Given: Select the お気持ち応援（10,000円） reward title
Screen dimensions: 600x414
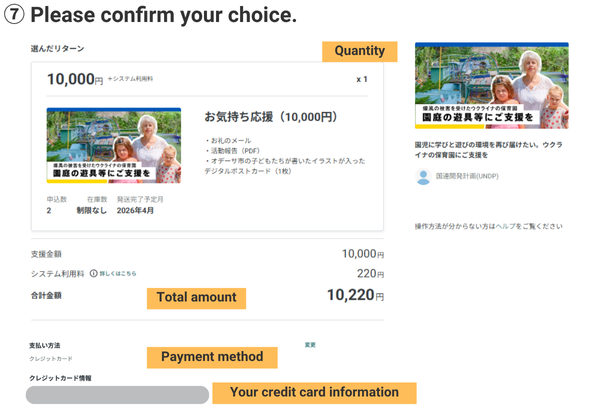Looking at the screenshot, I should pyautogui.click(x=270, y=117).
